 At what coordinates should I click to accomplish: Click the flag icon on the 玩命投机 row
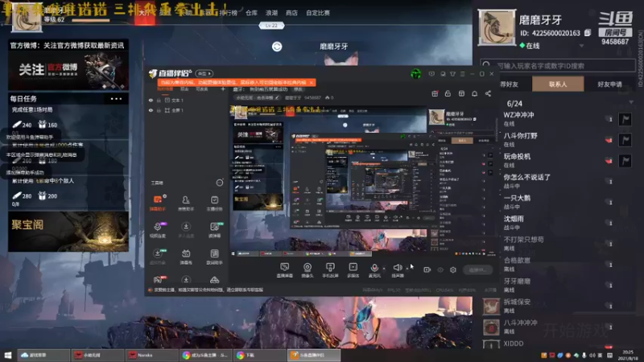(x=625, y=160)
